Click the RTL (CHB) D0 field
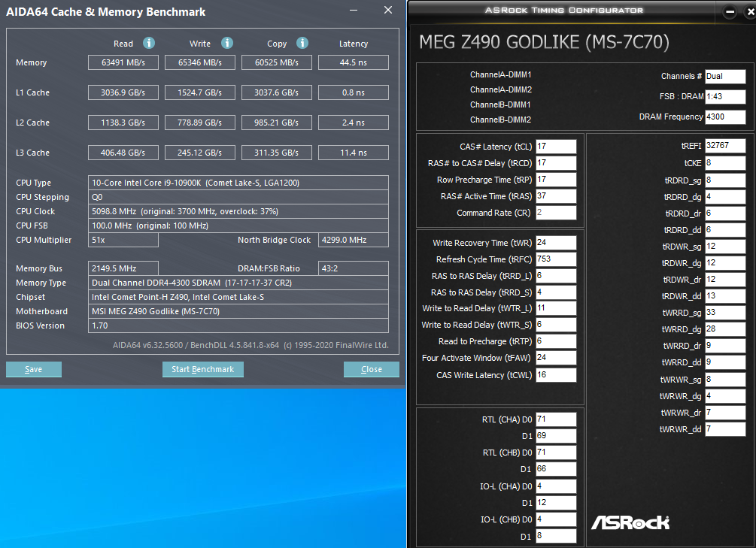756x548 pixels. point(556,453)
